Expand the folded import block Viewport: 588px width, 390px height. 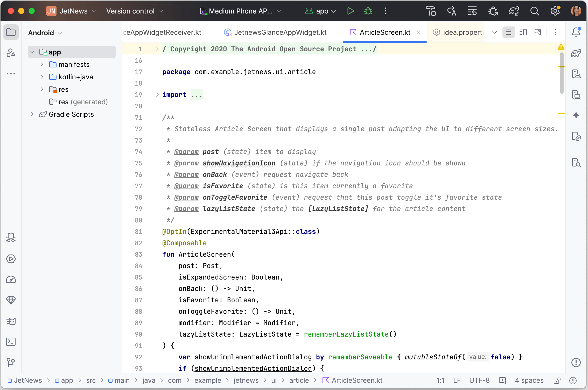point(157,95)
